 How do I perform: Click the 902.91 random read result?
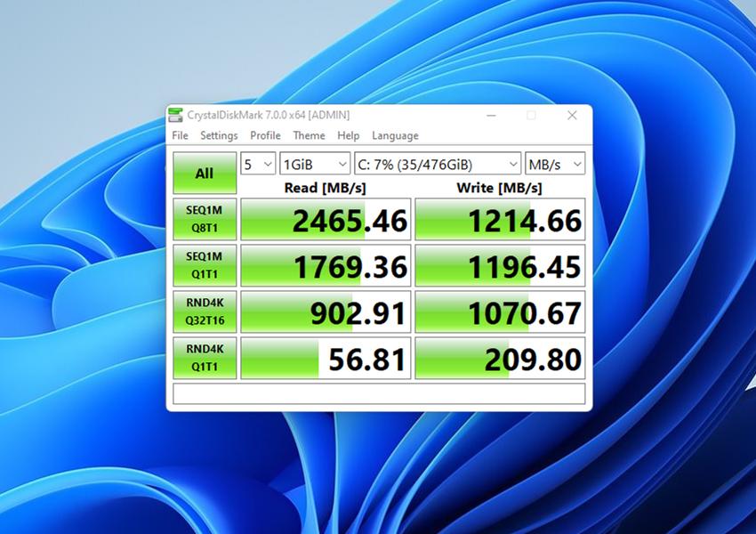pyautogui.click(x=326, y=311)
